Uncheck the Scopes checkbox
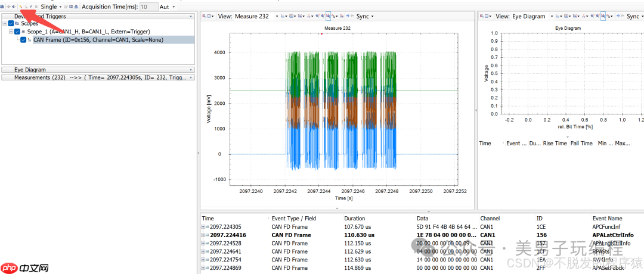Viewport: 644px width, 274px height. tap(11, 23)
